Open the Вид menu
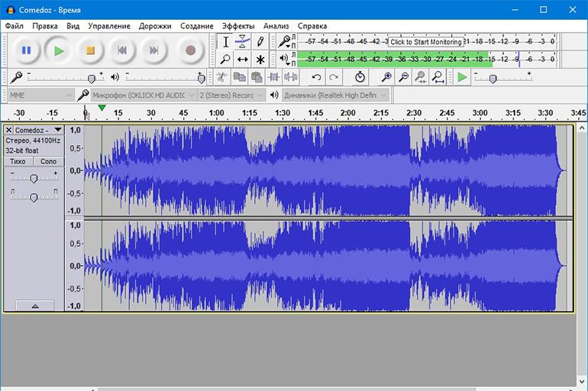The height and width of the screenshot is (391, 588). (x=73, y=26)
